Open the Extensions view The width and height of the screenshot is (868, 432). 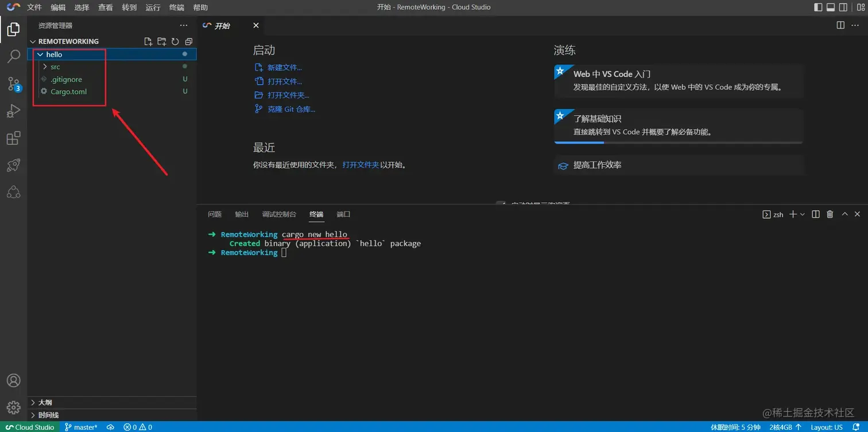point(13,138)
